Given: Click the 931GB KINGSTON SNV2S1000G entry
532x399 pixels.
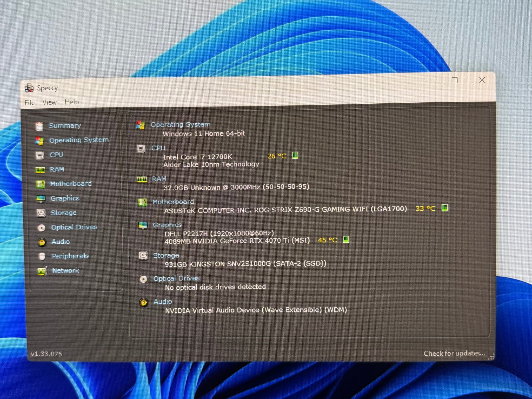Looking at the screenshot, I should (x=246, y=264).
